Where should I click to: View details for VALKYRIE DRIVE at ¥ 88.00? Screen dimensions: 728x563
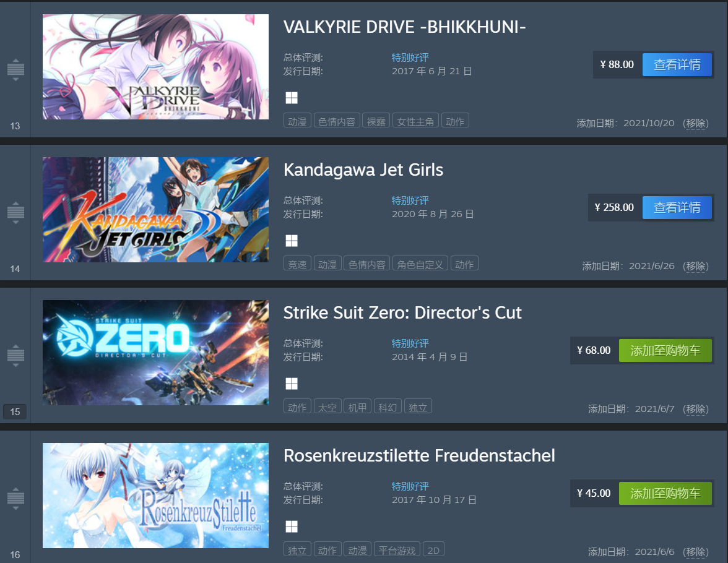click(677, 64)
